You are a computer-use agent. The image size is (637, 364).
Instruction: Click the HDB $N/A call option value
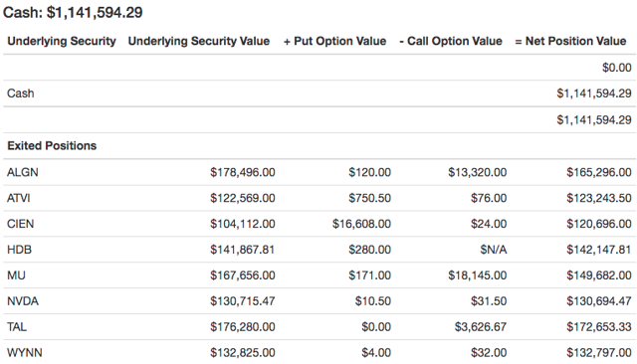pyautogui.click(x=494, y=250)
